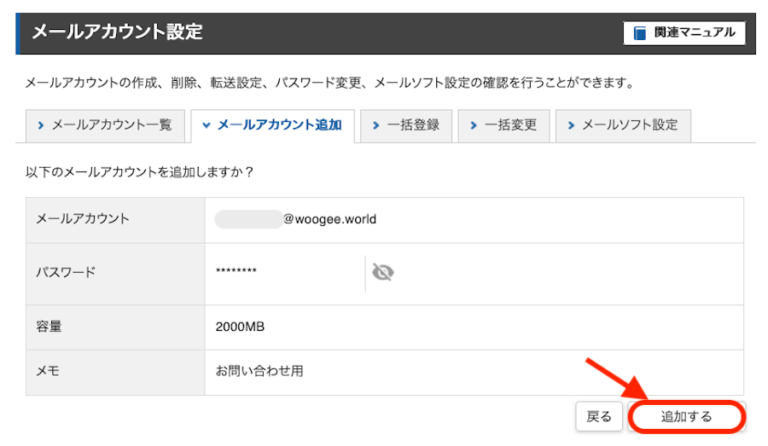Click the chevron arrow on メールアカウント一覧 tab
This screenshot has width=768, height=446.
pyautogui.click(x=41, y=126)
